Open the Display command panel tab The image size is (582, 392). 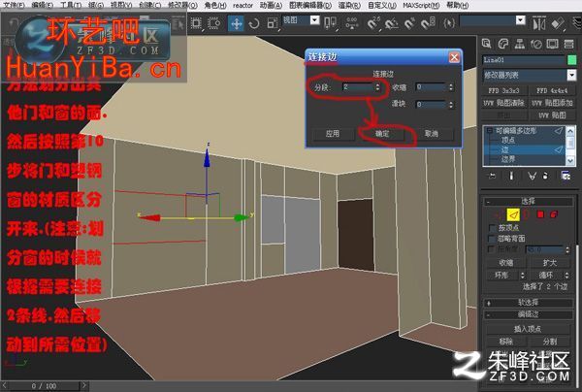click(x=553, y=44)
